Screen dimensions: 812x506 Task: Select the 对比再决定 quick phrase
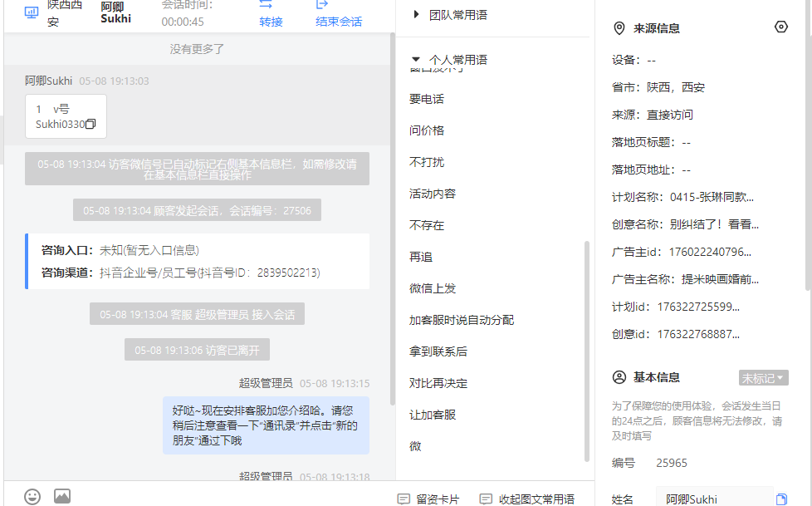pyautogui.click(x=438, y=384)
